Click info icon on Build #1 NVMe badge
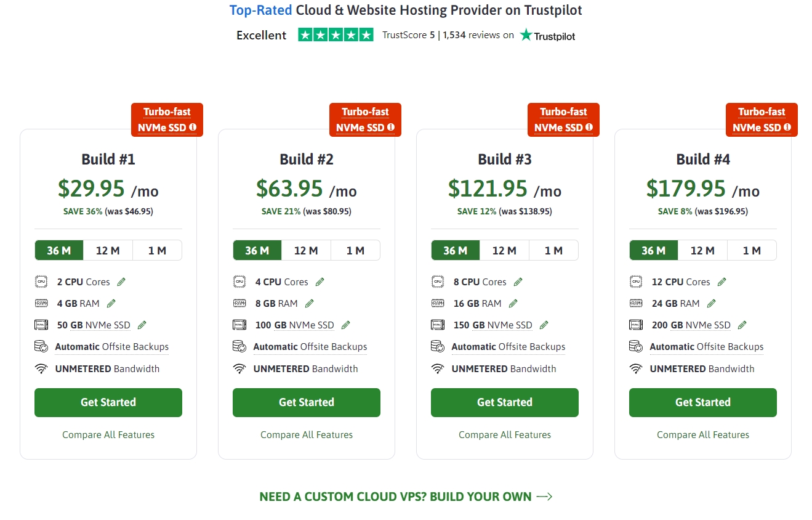This screenshot has width=812, height=520. tap(193, 128)
